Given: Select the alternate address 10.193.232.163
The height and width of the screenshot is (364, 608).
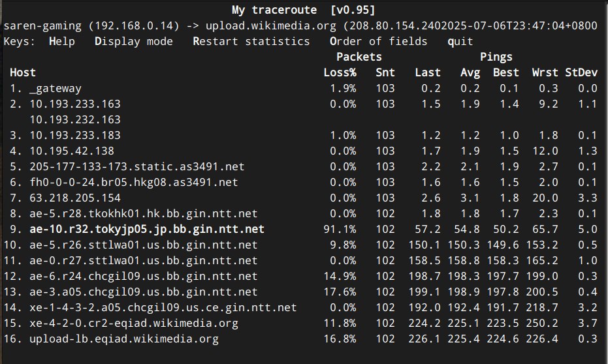Looking at the screenshot, I should [75, 119].
